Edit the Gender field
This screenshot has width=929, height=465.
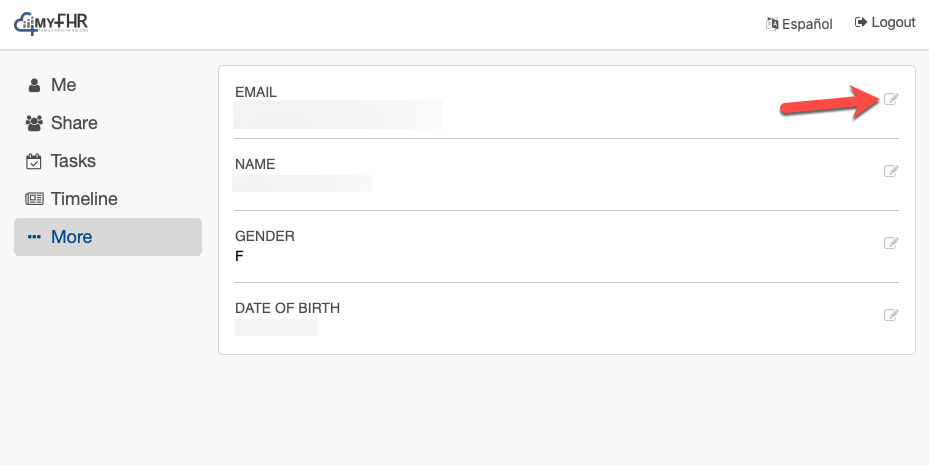(891, 243)
